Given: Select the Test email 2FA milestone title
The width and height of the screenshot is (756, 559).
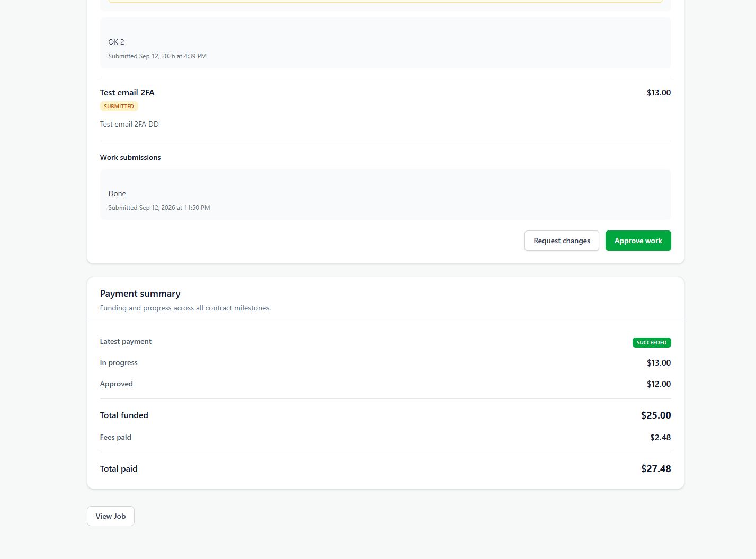Looking at the screenshot, I should 127,92.
